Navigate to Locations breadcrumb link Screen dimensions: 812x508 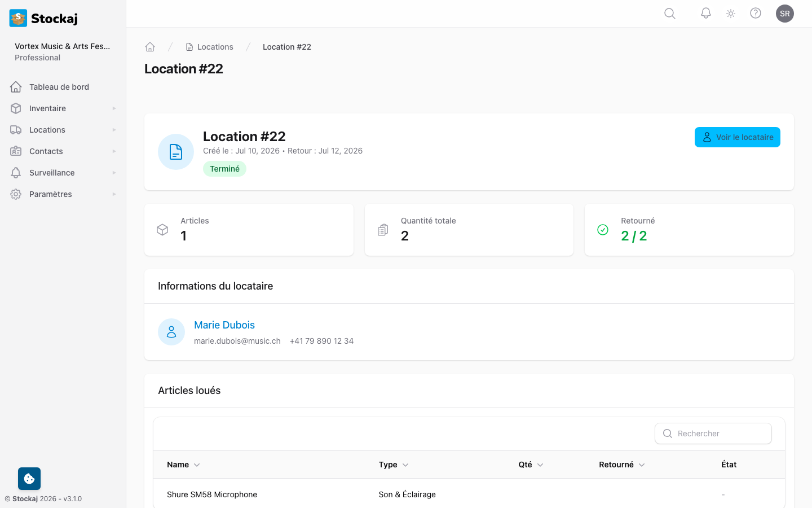click(x=215, y=47)
